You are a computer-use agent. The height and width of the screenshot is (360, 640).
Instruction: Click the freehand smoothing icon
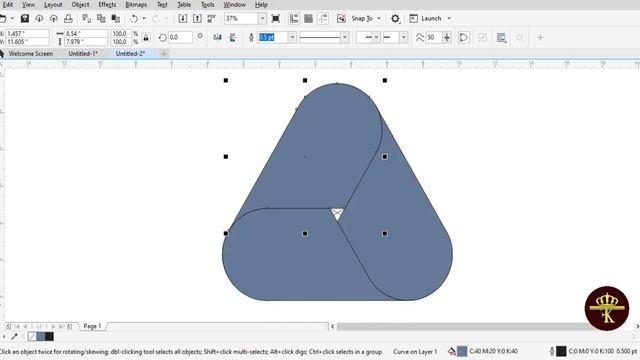point(419,38)
